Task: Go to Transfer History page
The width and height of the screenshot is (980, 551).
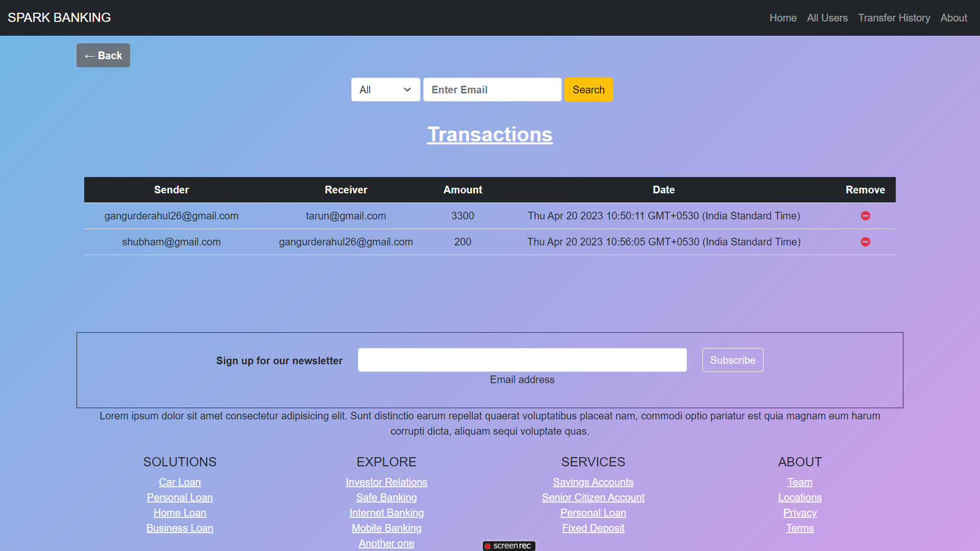Action: [894, 18]
